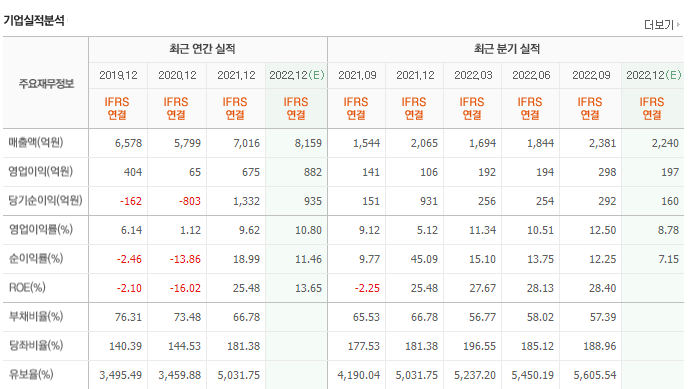The width and height of the screenshot is (690, 389).
Task: Click the 영업이익률(%) row label
Action: (x=41, y=230)
